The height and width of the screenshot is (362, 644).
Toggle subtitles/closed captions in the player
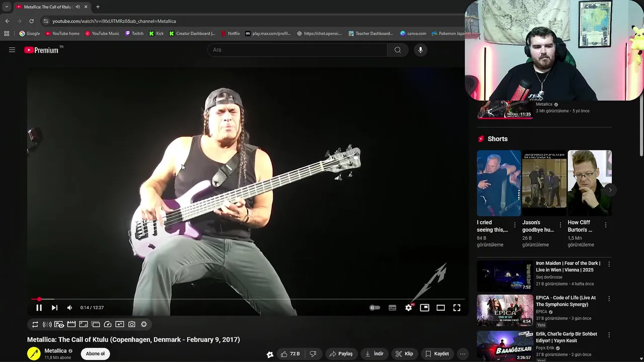pos(392,308)
